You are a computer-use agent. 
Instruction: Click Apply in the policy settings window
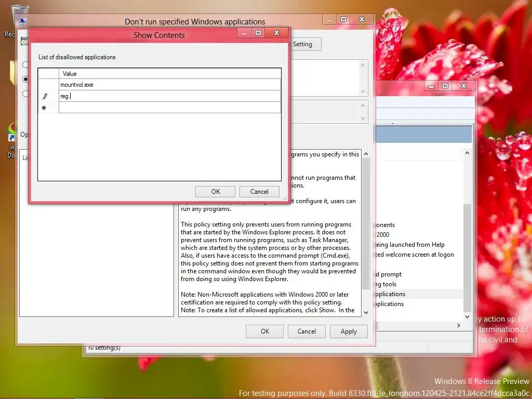pyautogui.click(x=349, y=331)
